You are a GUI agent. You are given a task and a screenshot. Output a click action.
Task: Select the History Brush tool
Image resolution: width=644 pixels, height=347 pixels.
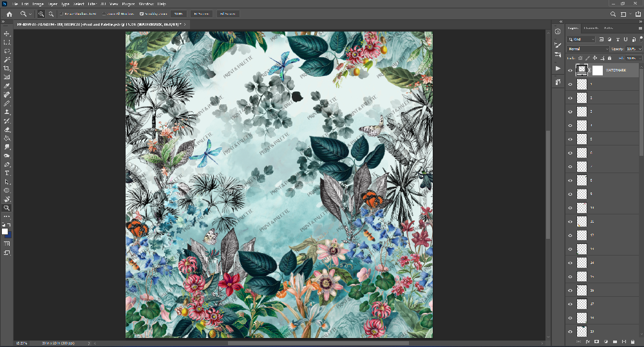click(x=6, y=121)
